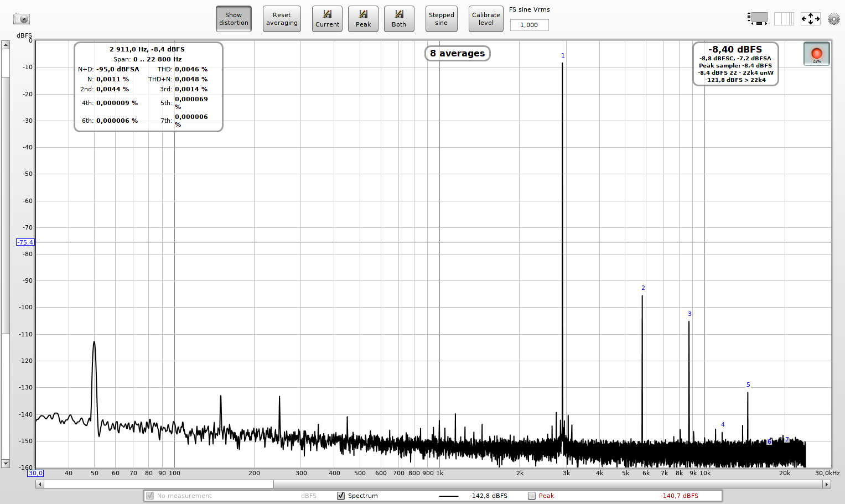Click Peak sample: -8,4 dBFS text
The image size is (845, 504).
pyautogui.click(x=735, y=65)
